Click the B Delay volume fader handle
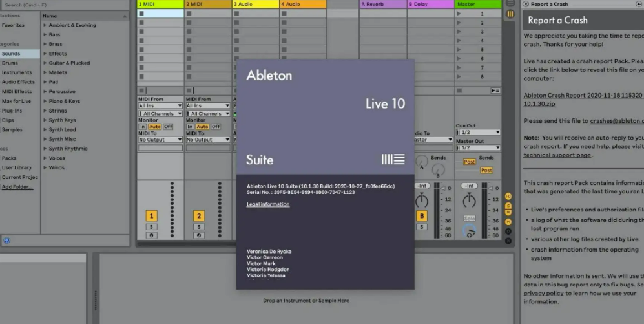 (443, 188)
